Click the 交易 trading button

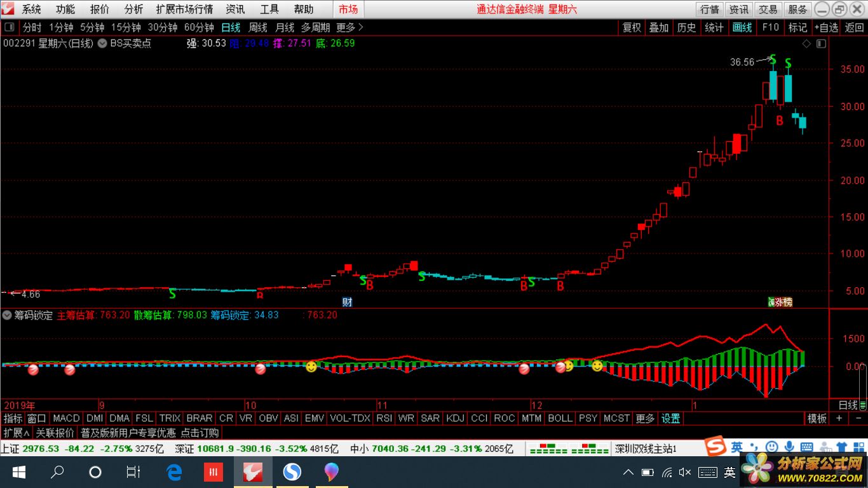768,10
